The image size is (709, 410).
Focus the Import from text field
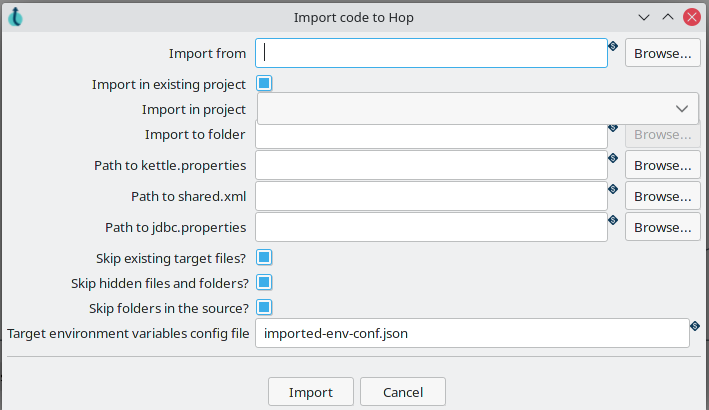pos(431,53)
